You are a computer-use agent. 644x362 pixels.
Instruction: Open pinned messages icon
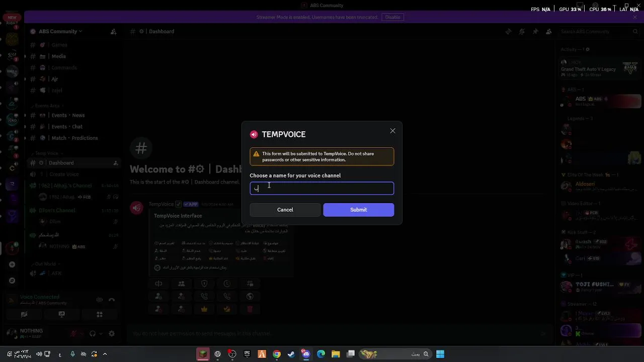[535, 31]
